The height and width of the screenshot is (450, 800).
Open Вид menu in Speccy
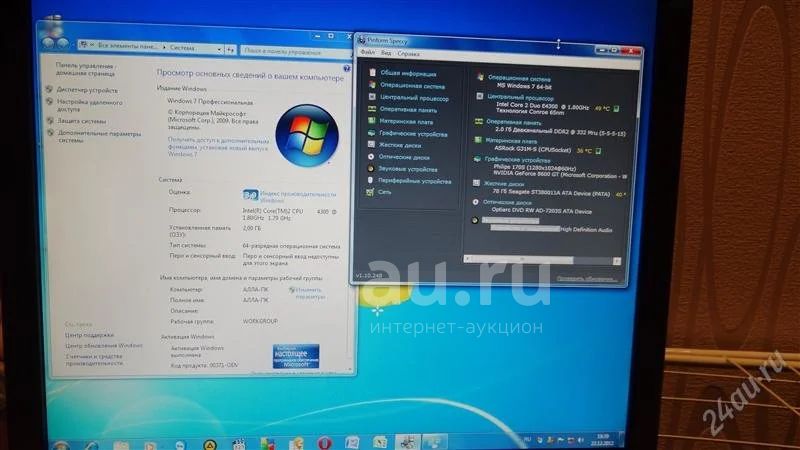point(386,53)
